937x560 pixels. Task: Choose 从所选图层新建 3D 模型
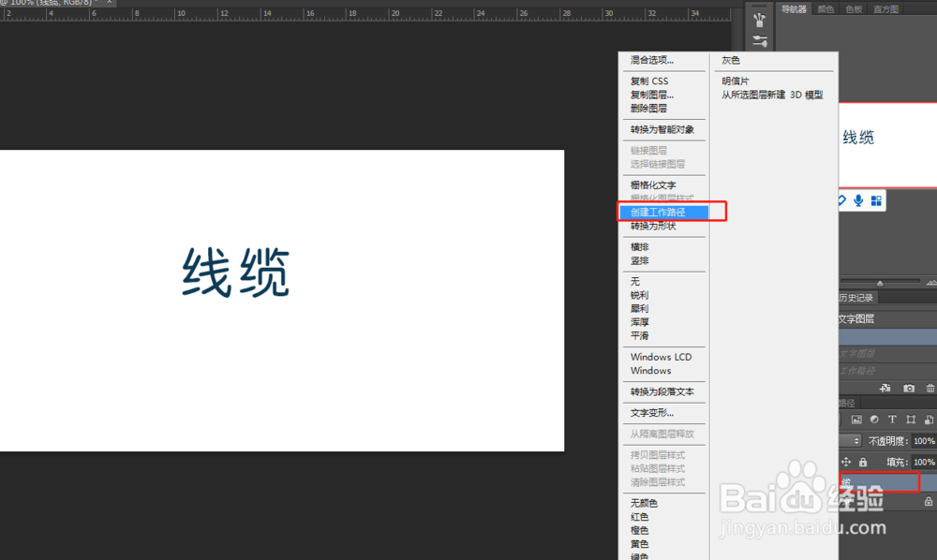click(x=772, y=95)
